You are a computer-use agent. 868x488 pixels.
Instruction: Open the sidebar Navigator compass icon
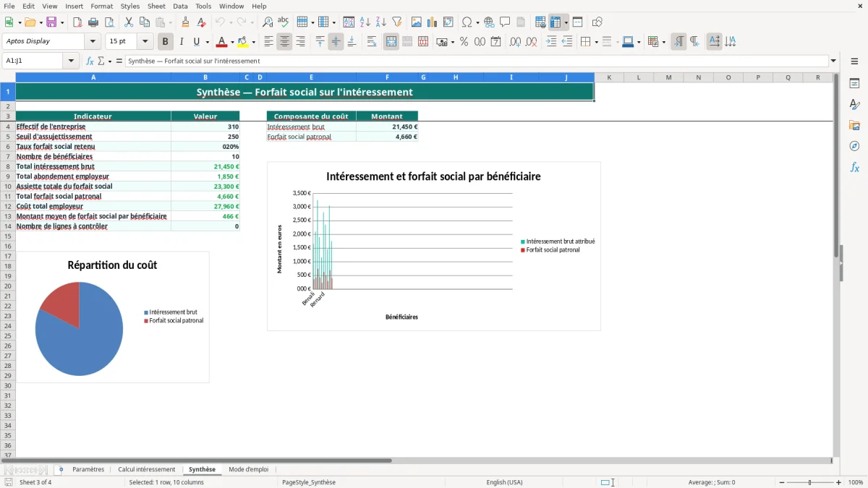point(854,146)
